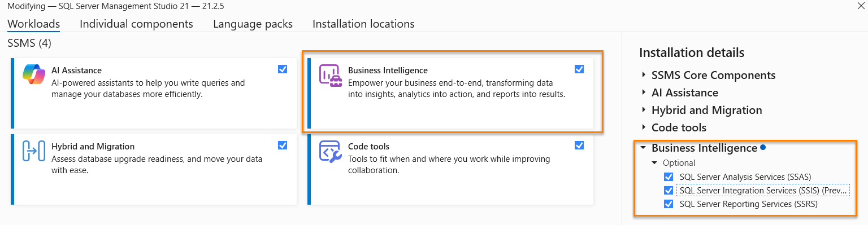Uncheck SQL Server Reporting Services (SSRS)

point(669,204)
